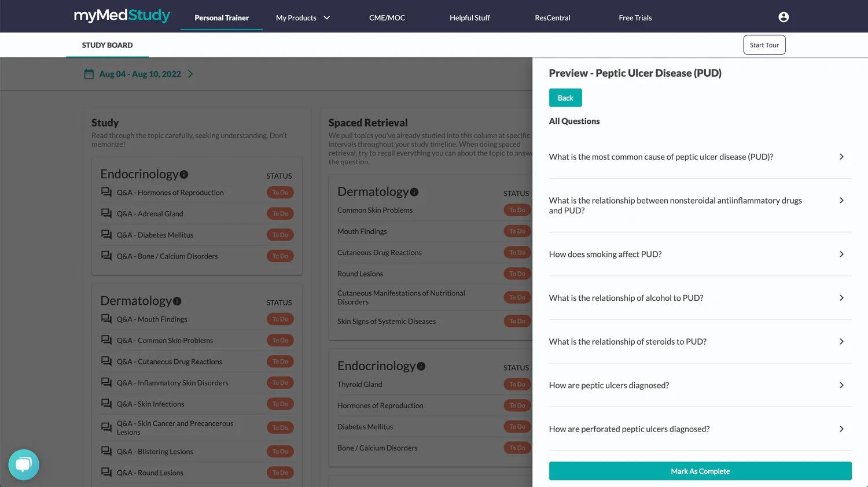This screenshot has width=868, height=487.
Task: Click info icon next to Dermatology in Study
Action: (x=177, y=301)
